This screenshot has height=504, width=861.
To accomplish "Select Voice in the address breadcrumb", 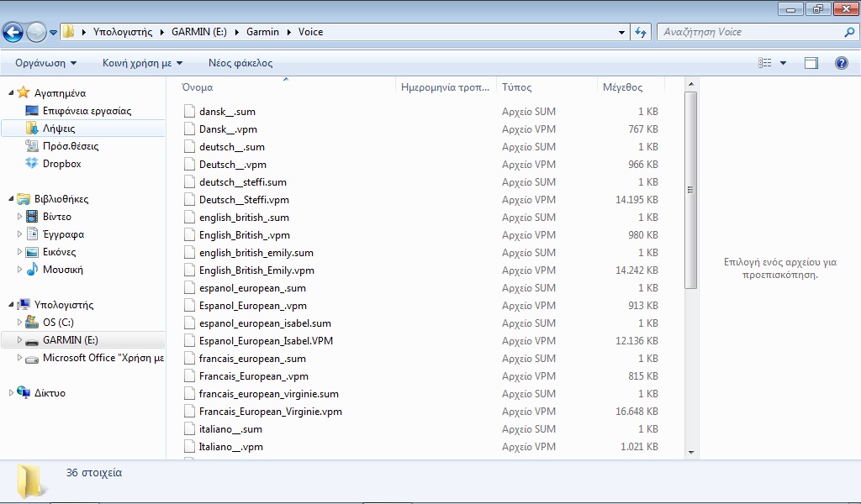I will pyautogui.click(x=311, y=32).
